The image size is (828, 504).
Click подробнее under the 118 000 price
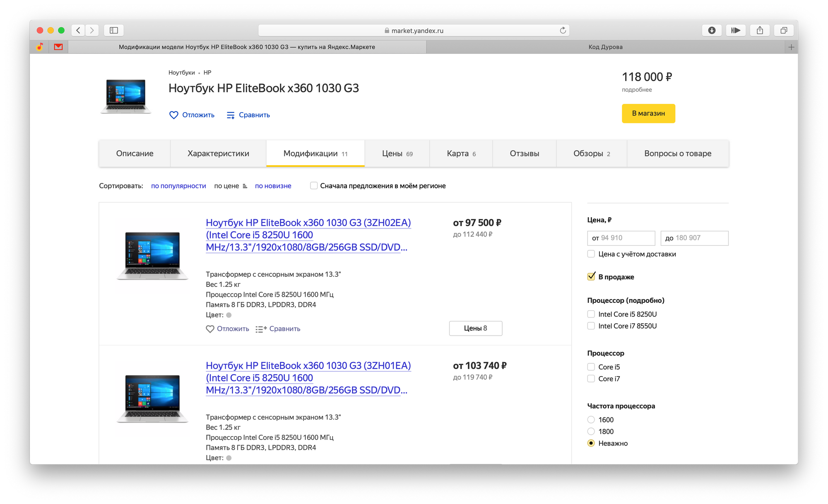pos(637,90)
